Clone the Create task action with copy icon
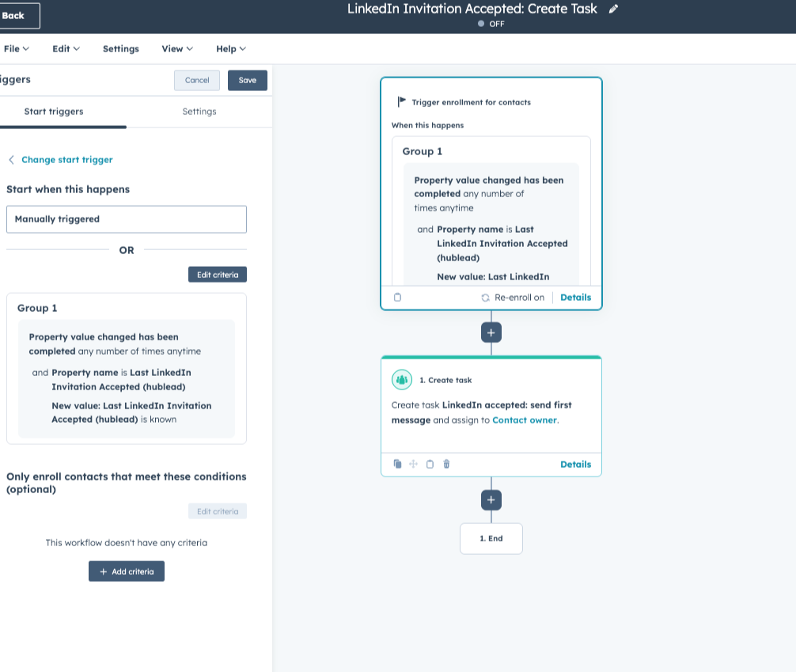The image size is (796, 672). [397, 464]
